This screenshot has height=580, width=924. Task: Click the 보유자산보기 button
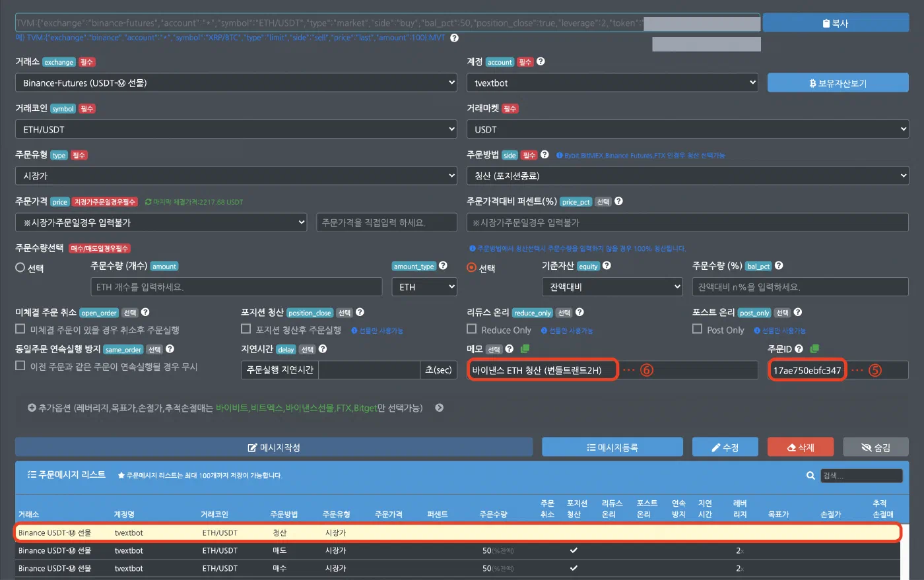[x=838, y=83]
